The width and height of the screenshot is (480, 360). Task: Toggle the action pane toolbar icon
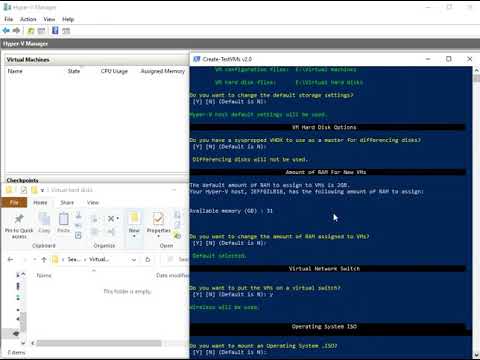pos(66,31)
